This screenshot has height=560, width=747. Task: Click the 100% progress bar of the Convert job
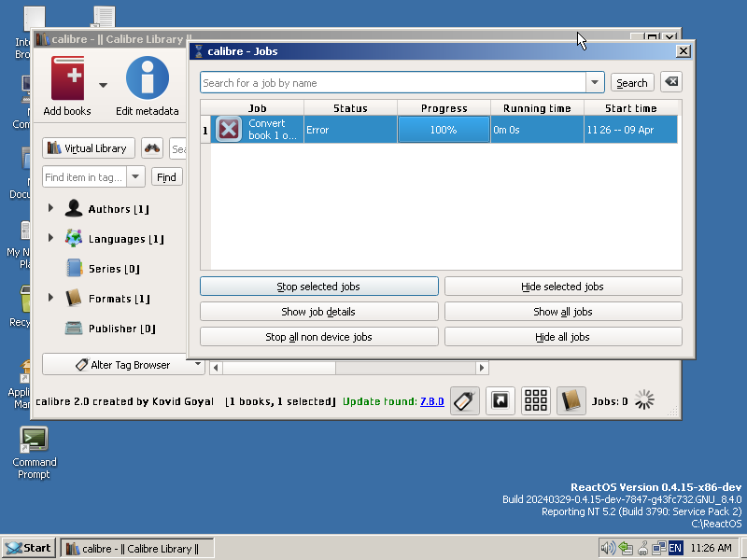point(444,129)
